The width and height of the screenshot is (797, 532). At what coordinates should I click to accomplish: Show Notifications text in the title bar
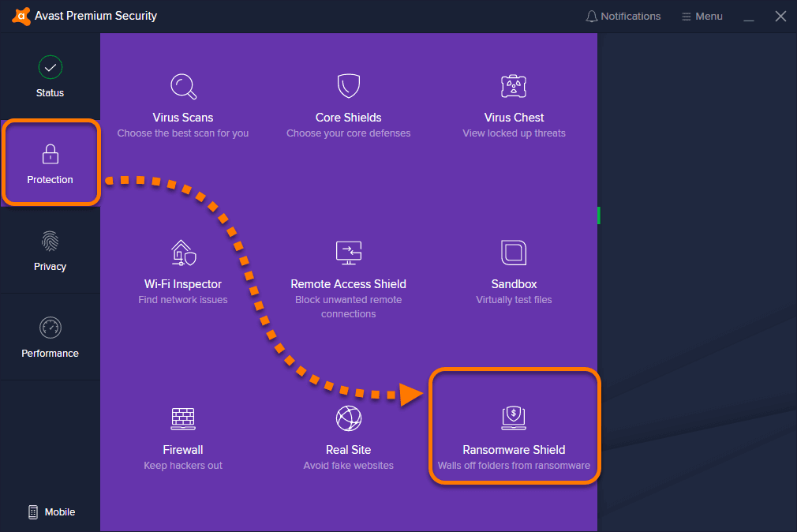[630, 17]
